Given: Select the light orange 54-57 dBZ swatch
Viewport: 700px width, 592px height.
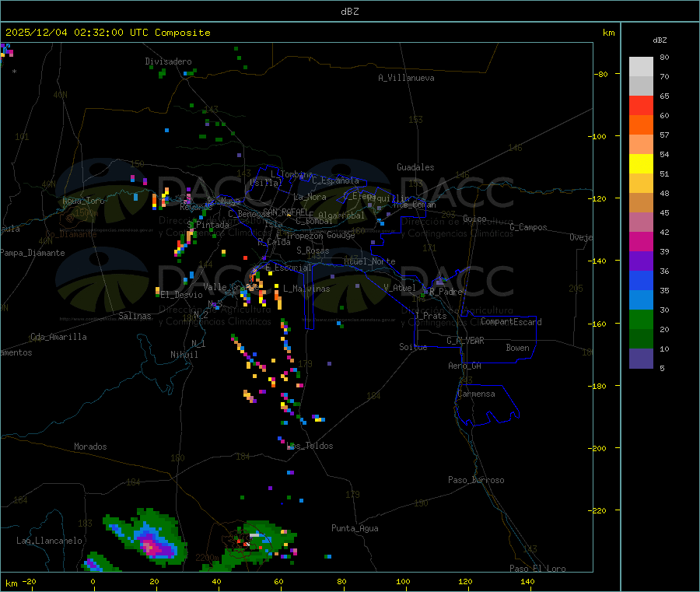Looking at the screenshot, I should tap(641, 144).
